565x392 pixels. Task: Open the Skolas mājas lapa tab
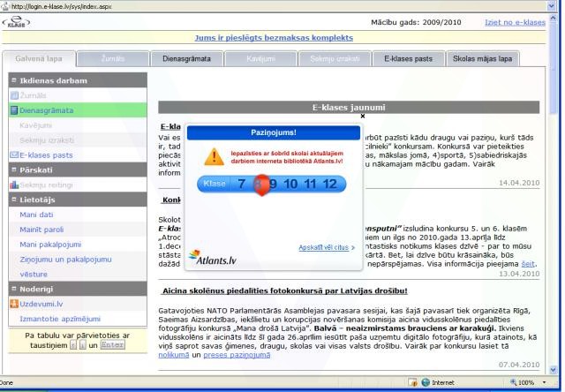pos(484,58)
